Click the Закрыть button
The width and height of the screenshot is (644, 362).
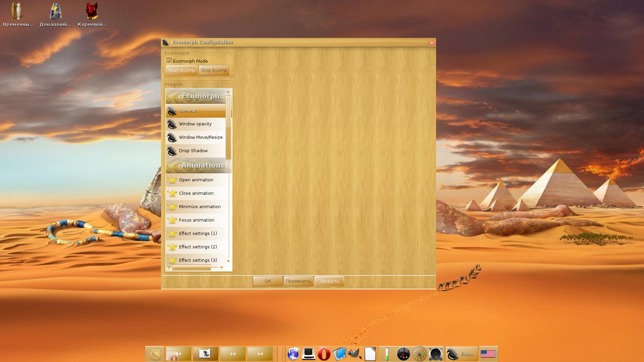click(329, 281)
